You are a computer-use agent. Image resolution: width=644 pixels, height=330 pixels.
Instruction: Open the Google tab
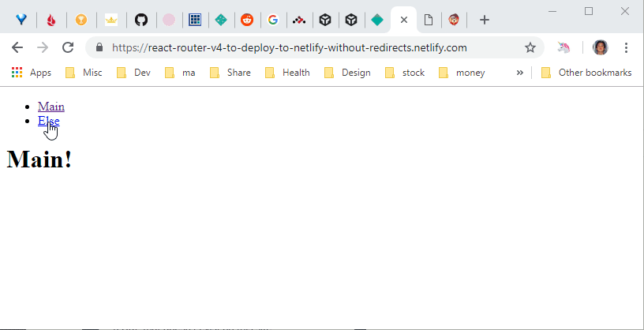pos(273,20)
